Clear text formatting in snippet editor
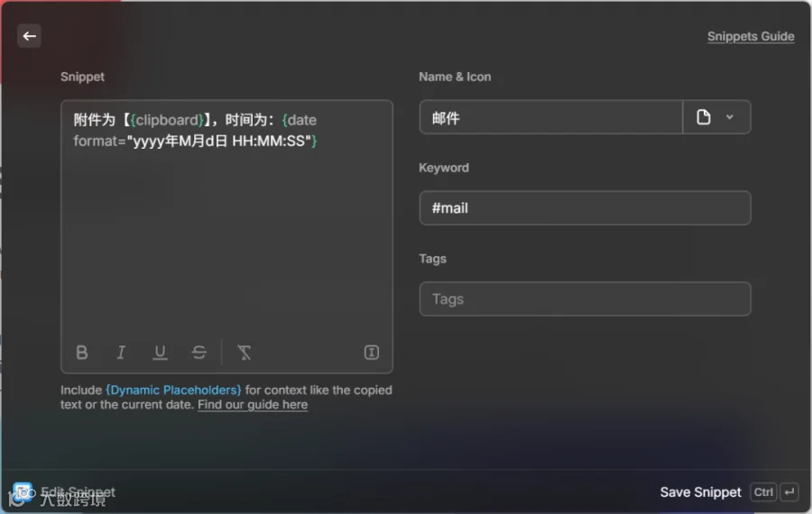The image size is (812, 514). click(x=244, y=353)
